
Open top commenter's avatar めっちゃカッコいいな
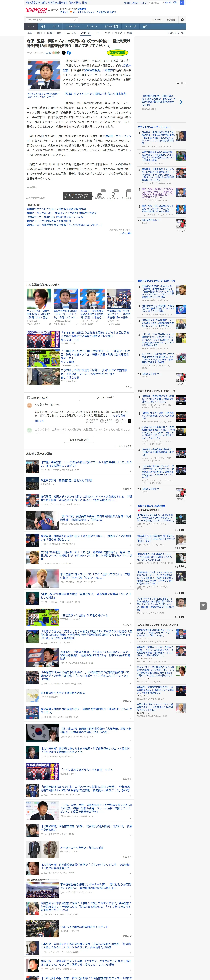[29, 406]
